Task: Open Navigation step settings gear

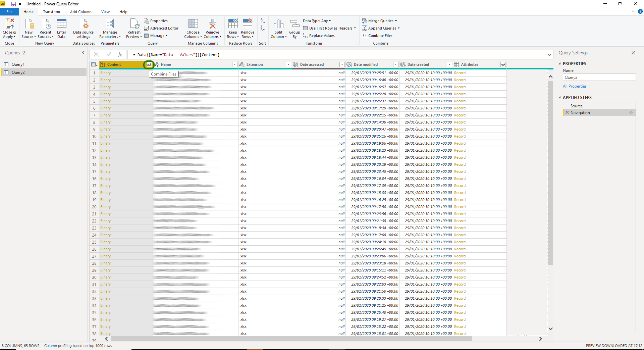Action: [x=631, y=113]
